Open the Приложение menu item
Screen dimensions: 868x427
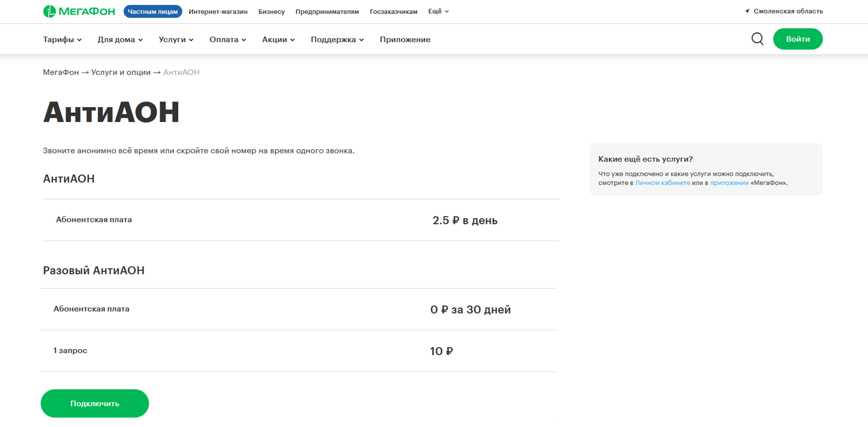[405, 39]
